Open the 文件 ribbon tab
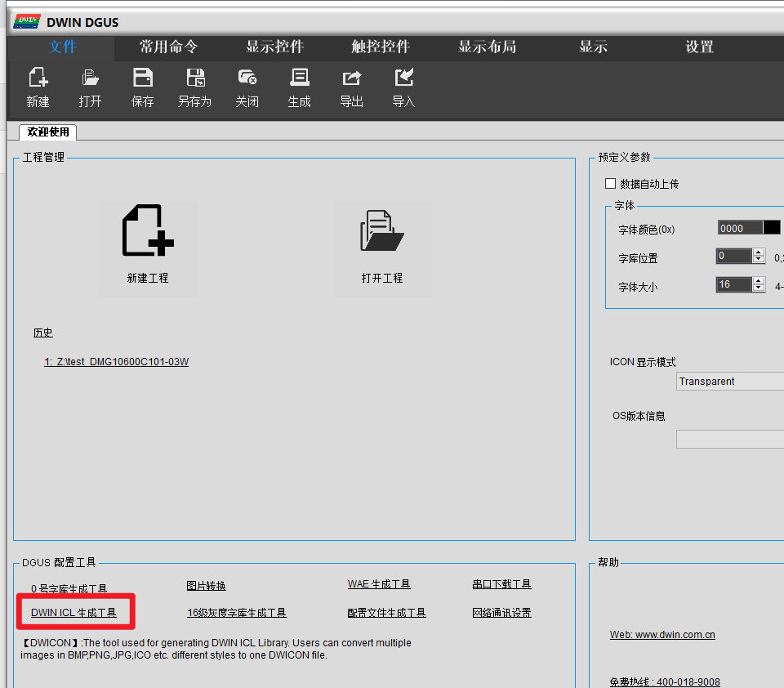Viewport: 784px width, 688px height. pos(62,47)
